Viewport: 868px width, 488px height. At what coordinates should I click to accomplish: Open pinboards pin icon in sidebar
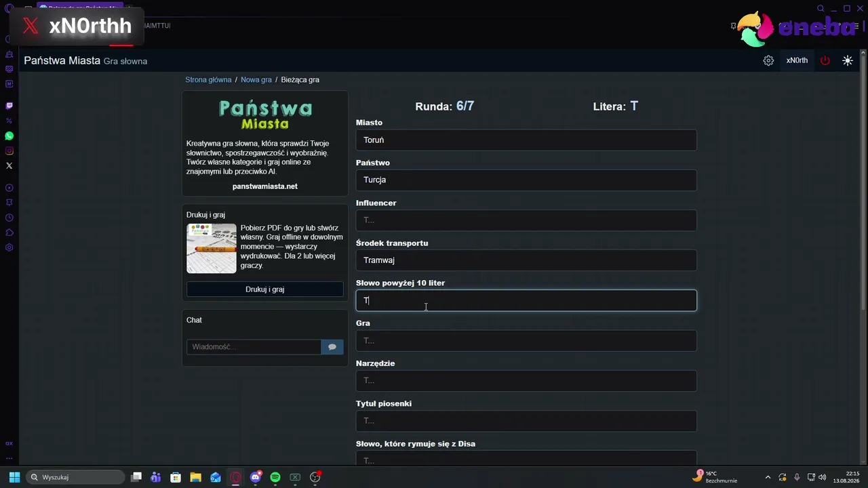[x=9, y=202]
